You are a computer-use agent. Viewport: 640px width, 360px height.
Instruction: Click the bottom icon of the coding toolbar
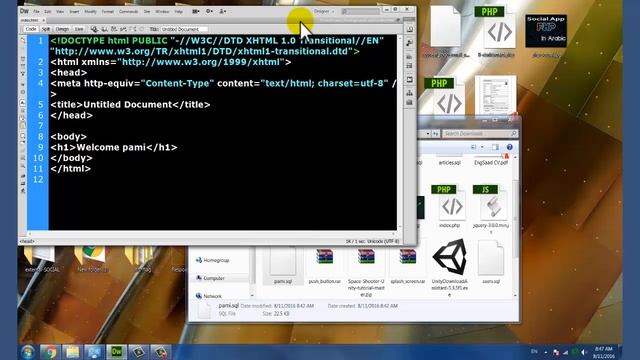[23, 191]
